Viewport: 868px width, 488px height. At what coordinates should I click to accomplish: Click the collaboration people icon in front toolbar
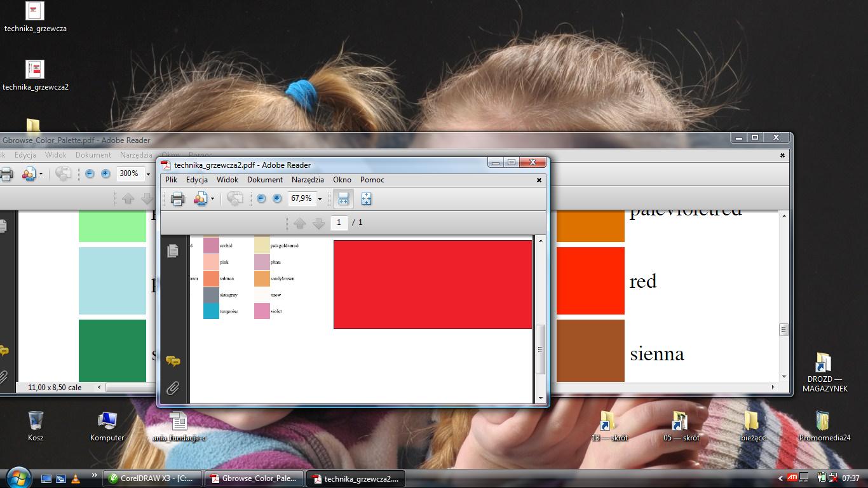pos(200,199)
